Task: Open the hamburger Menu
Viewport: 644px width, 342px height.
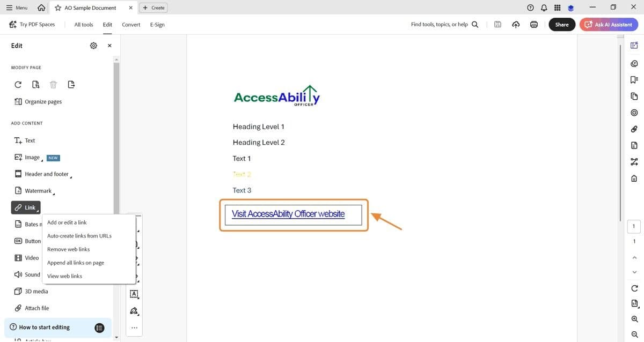Action: 16,8
